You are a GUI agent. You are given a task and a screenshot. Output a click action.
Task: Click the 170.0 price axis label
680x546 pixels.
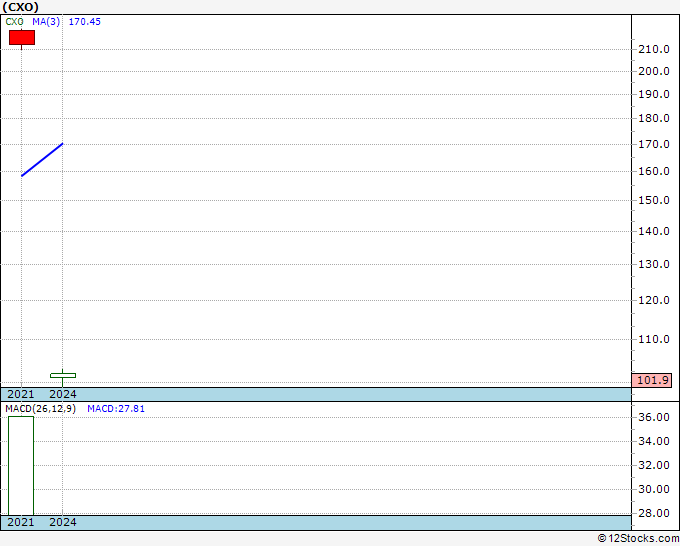point(654,144)
